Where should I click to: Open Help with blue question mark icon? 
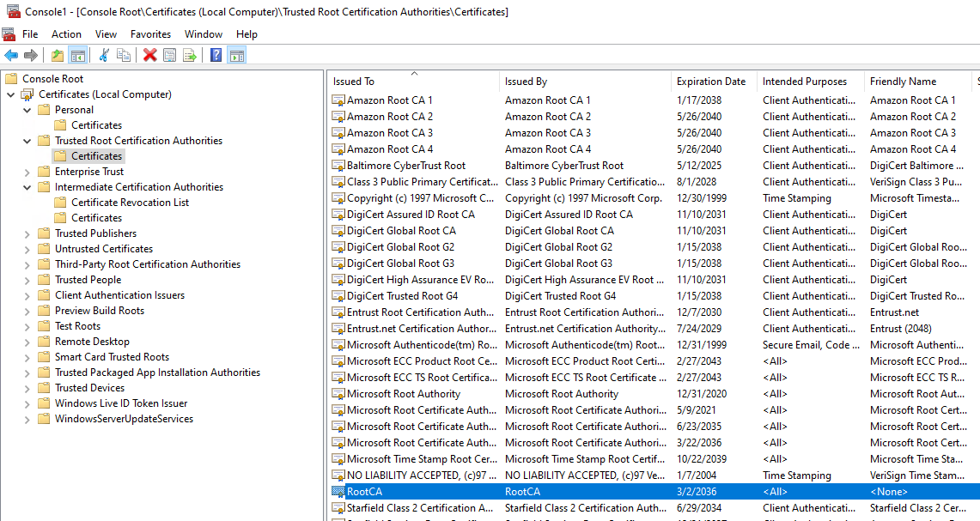point(216,56)
